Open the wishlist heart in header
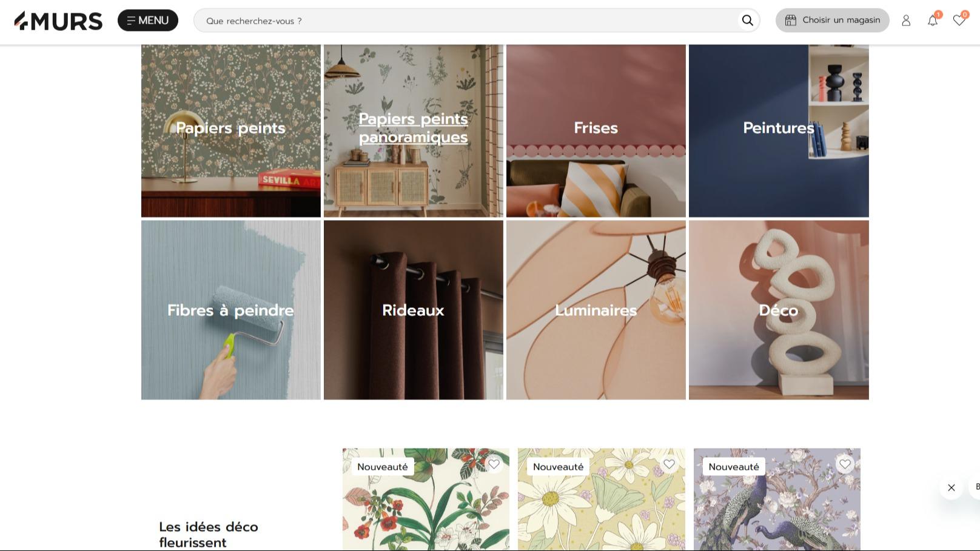 point(959,21)
